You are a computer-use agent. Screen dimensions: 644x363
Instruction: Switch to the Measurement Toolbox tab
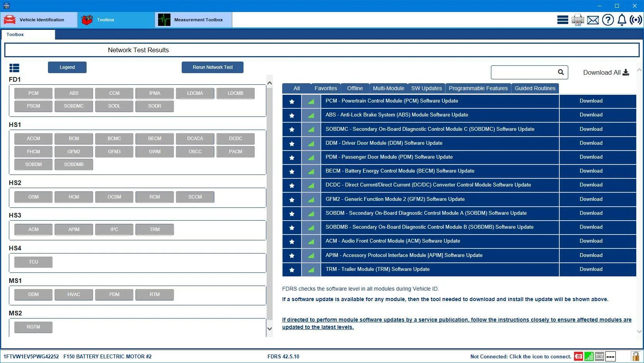194,20
